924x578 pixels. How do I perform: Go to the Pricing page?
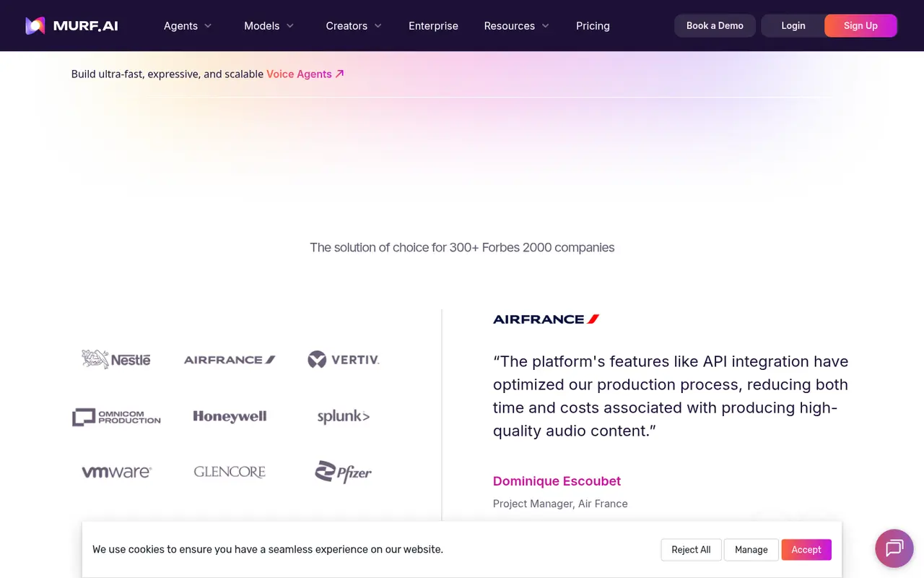593,26
